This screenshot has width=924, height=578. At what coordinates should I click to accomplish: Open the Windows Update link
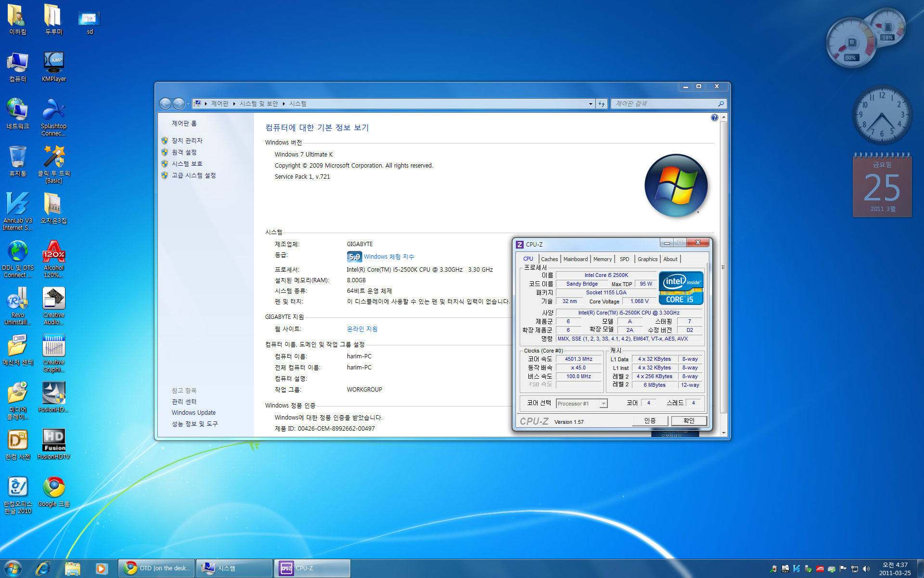click(x=193, y=413)
